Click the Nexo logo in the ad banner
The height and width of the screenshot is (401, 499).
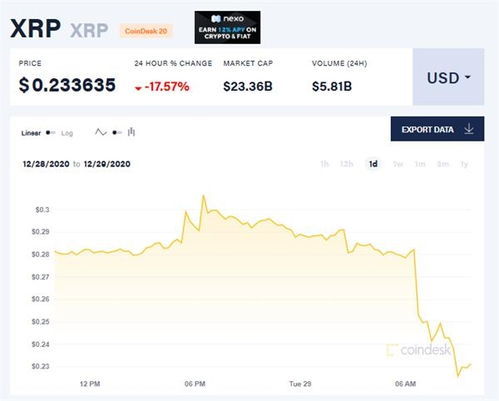[227, 19]
